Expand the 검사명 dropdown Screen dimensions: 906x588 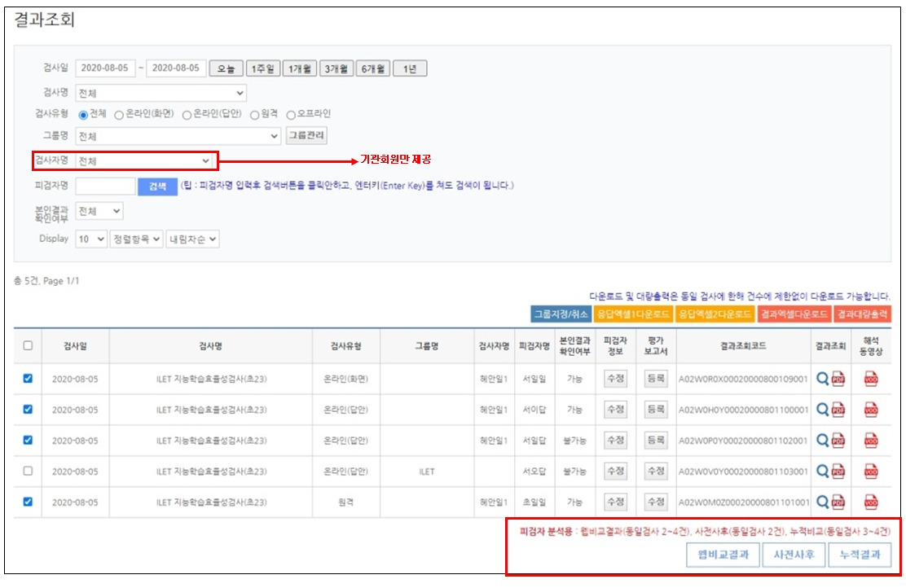pos(161,93)
